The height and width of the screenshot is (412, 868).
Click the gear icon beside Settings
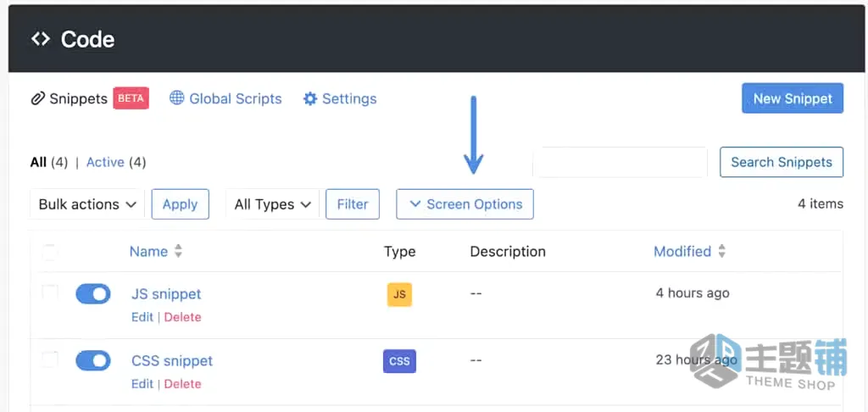(310, 99)
